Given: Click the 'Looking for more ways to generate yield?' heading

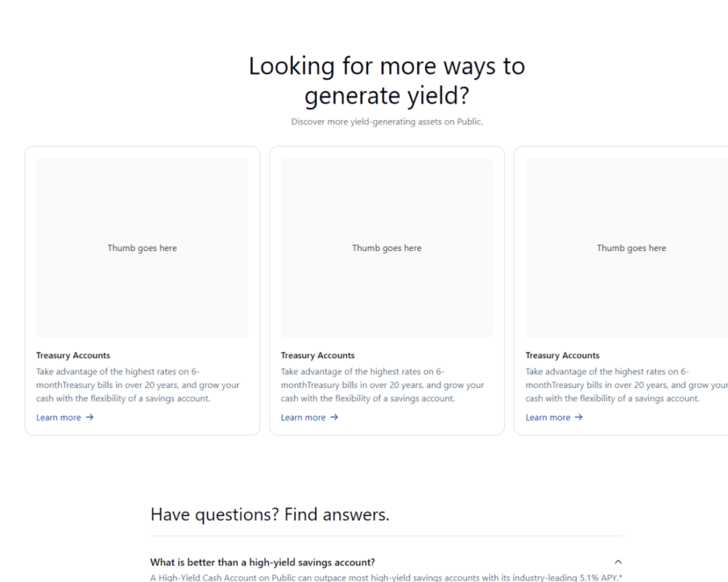Looking at the screenshot, I should click(x=387, y=80).
